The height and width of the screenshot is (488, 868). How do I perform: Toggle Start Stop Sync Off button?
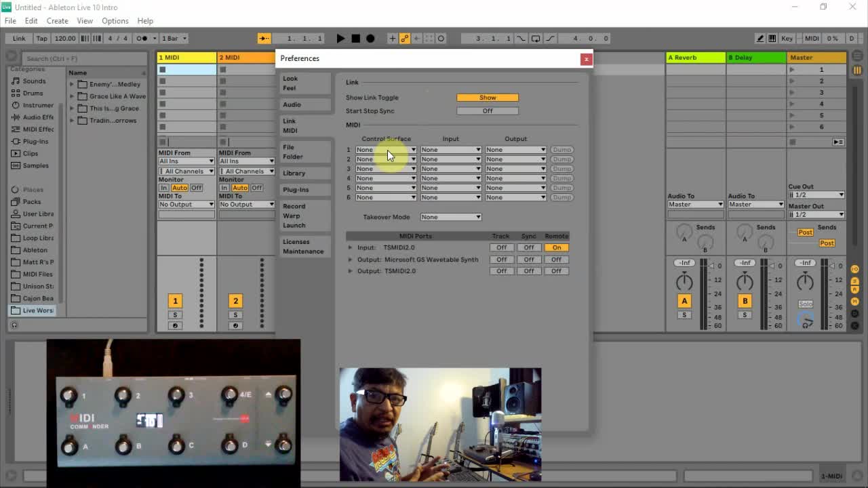point(488,111)
